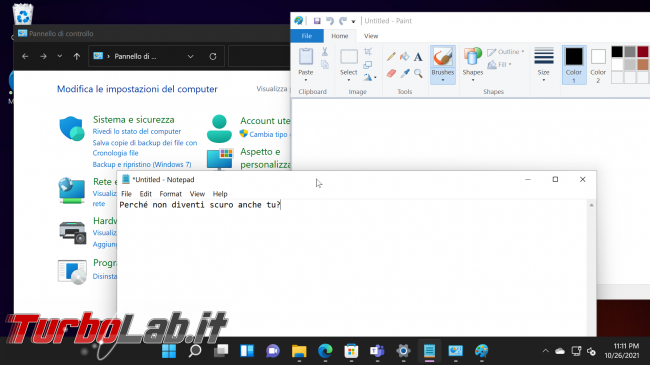The image size is (650, 365).
Task: Open Customize Quick Access Toolbar dropdown in Paint
Action: pyautogui.click(x=354, y=21)
